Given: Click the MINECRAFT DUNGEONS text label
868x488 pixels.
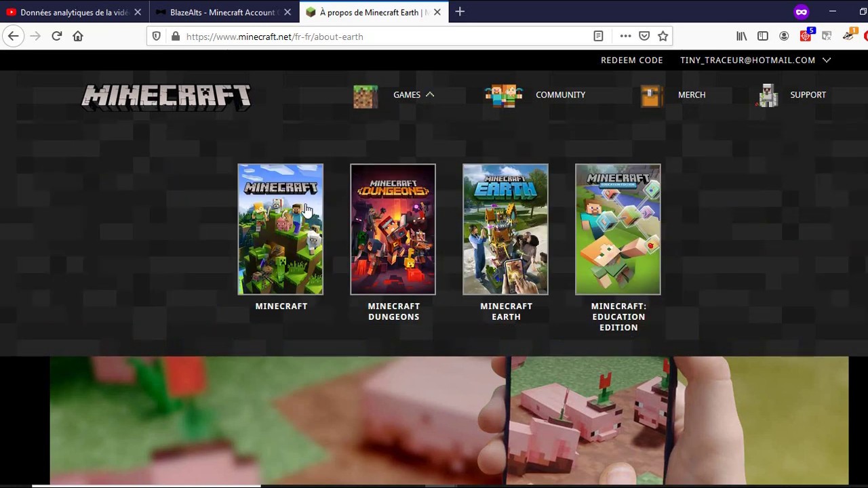Looking at the screenshot, I should pos(393,312).
